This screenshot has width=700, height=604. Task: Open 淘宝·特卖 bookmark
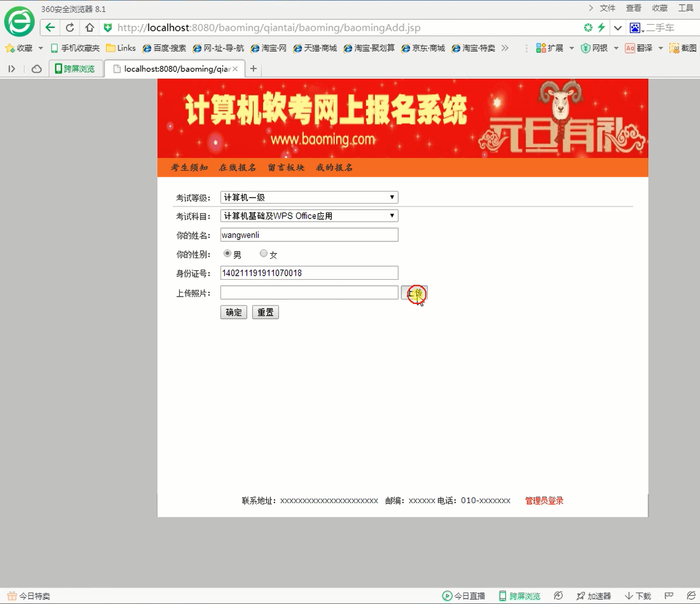[473, 48]
